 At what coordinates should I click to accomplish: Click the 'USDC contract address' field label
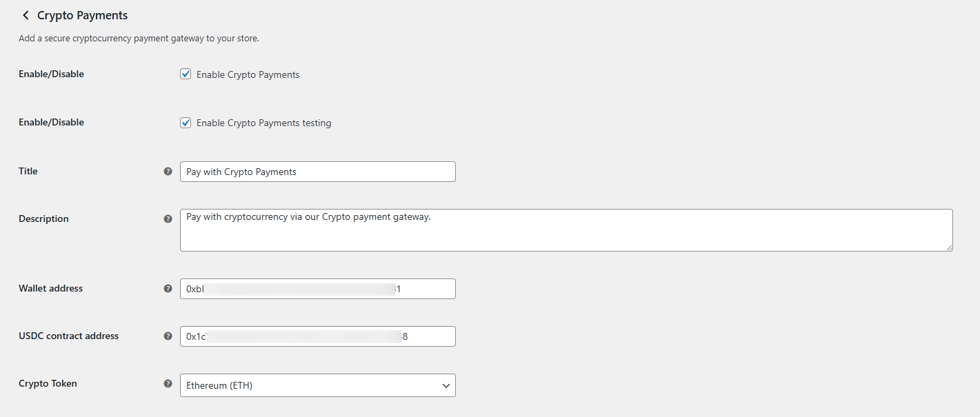(68, 336)
